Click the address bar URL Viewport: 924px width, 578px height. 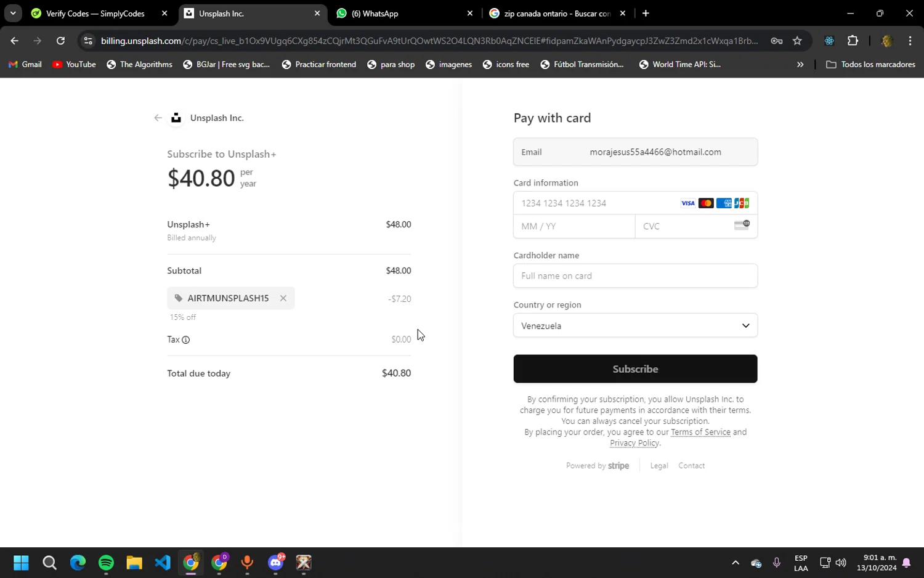pos(429,41)
